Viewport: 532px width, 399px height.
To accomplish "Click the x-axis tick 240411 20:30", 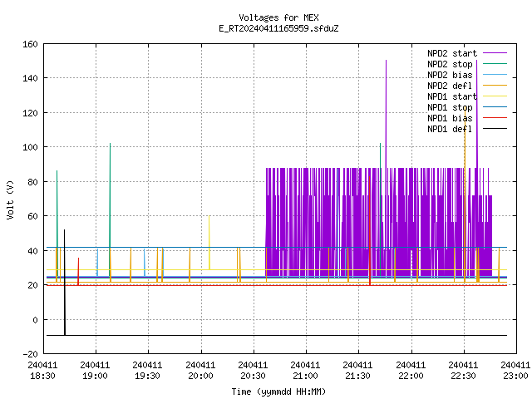I will [x=253, y=371].
